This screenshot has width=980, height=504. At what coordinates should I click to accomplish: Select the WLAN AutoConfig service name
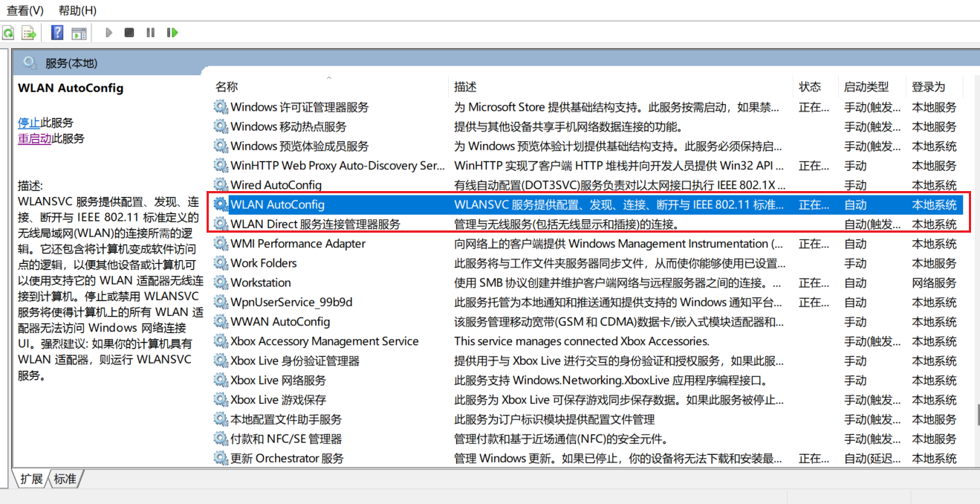pos(278,204)
